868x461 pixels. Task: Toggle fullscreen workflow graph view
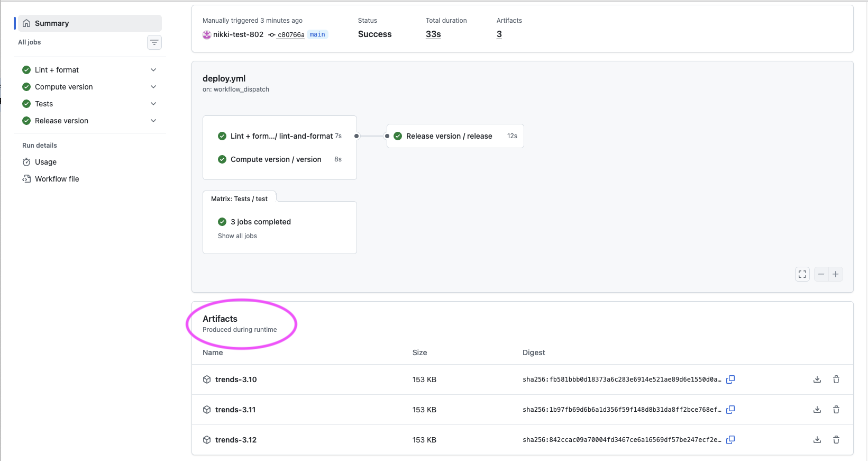802,274
